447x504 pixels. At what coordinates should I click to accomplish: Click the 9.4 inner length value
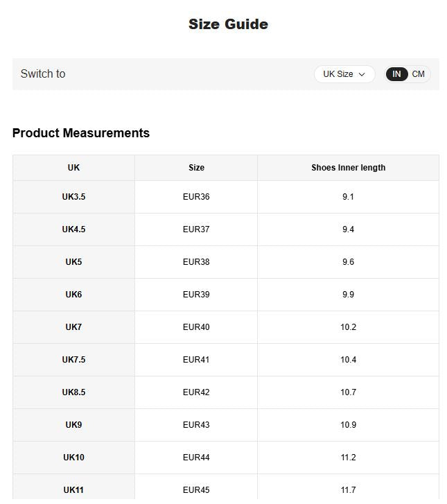349,229
